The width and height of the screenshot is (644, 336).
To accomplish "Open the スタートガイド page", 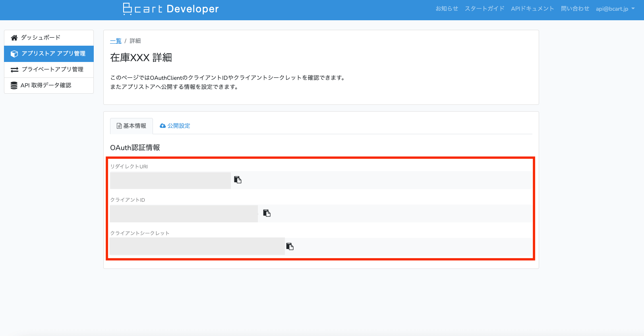I will tap(484, 9).
